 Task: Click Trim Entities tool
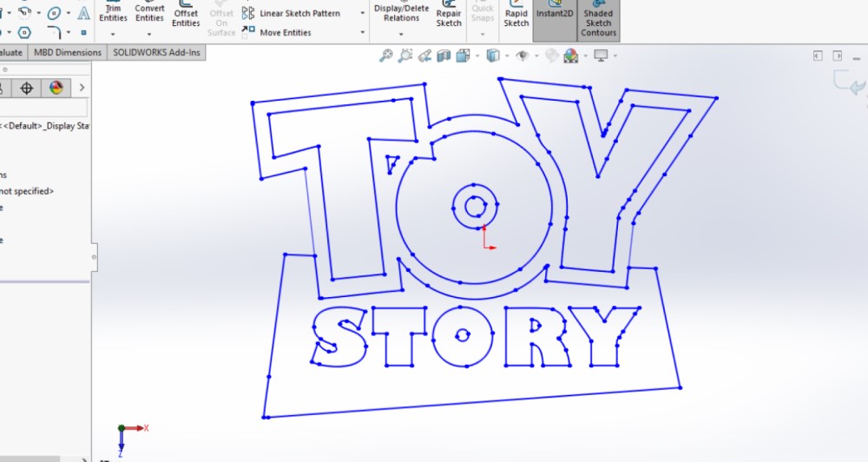pos(113,12)
